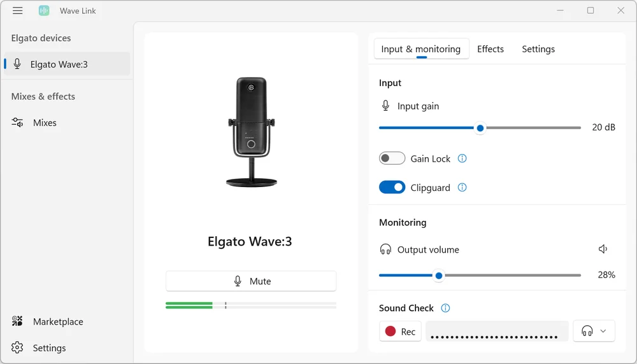Mute the Elgato Wave:3 microphone
The width and height of the screenshot is (637, 364).
tap(251, 281)
